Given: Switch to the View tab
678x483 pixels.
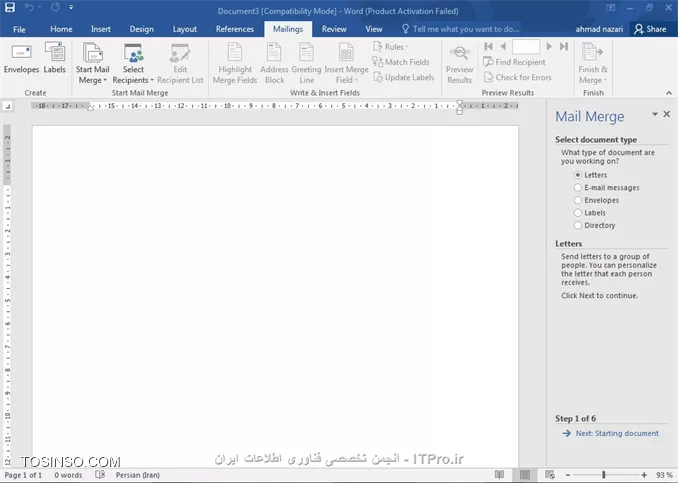Looking at the screenshot, I should [374, 29].
